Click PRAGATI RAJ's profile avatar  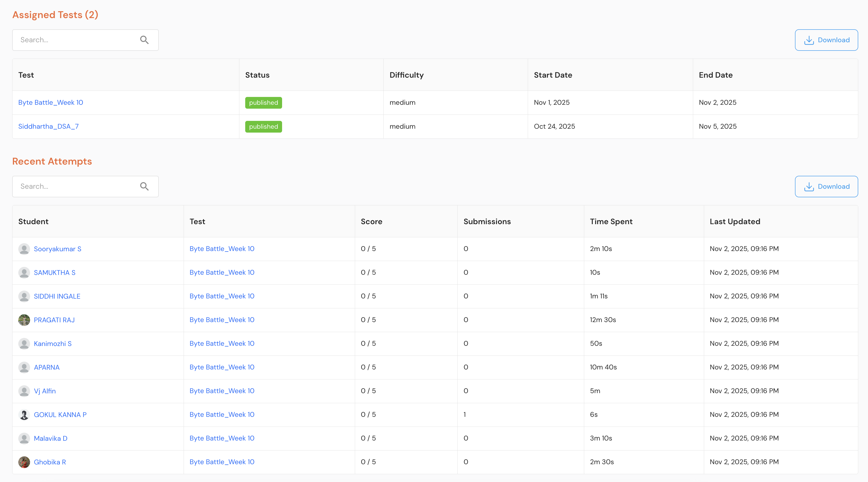[24, 320]
